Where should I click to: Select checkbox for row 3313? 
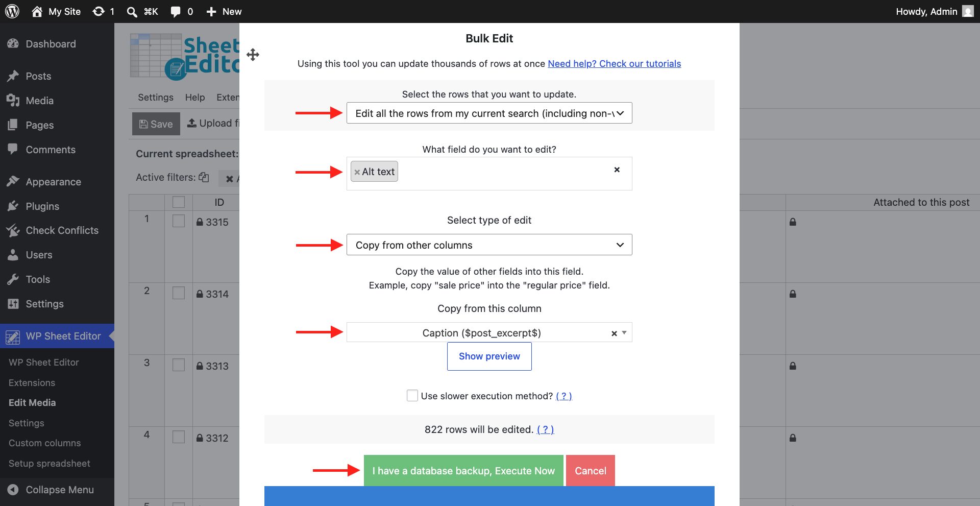[179, 365]
